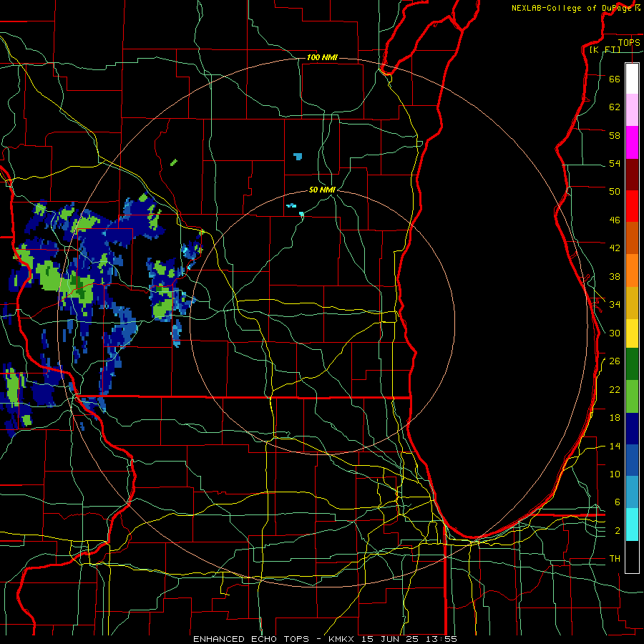644x644 pixels.
Task: Click the legend value "6"
Action: 618,502
